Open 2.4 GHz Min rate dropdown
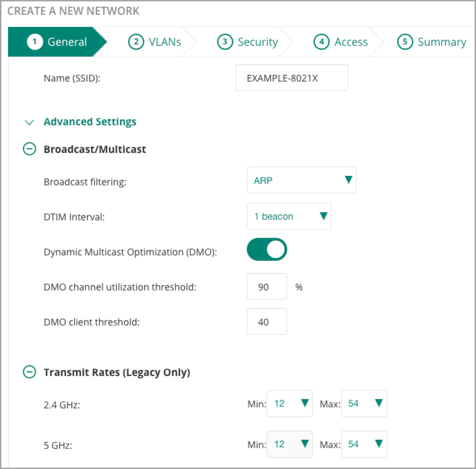 point(289,404)
